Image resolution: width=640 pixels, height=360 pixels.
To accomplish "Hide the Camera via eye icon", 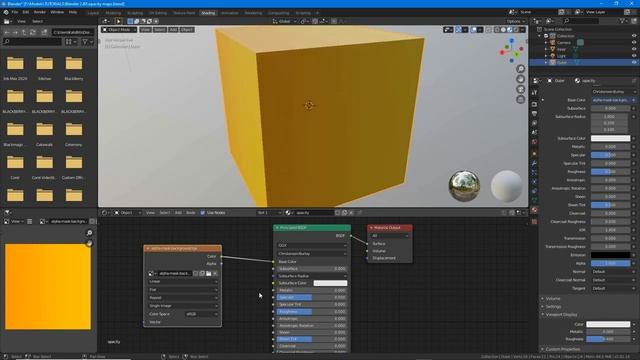I will (634, 42).
